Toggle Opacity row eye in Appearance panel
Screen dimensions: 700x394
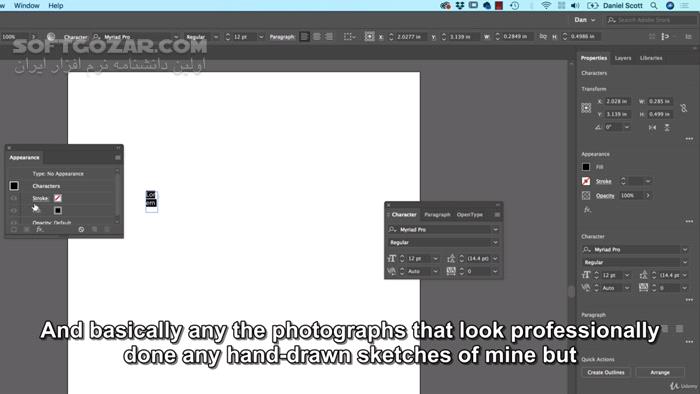[x=14, y=222]
